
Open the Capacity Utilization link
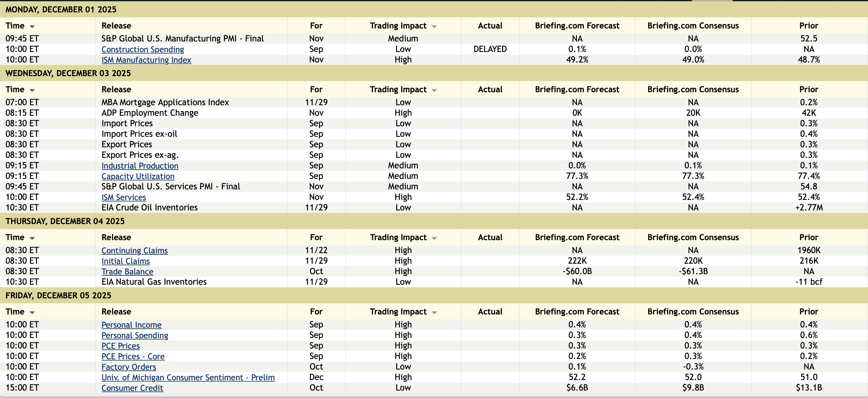[138, 176]
